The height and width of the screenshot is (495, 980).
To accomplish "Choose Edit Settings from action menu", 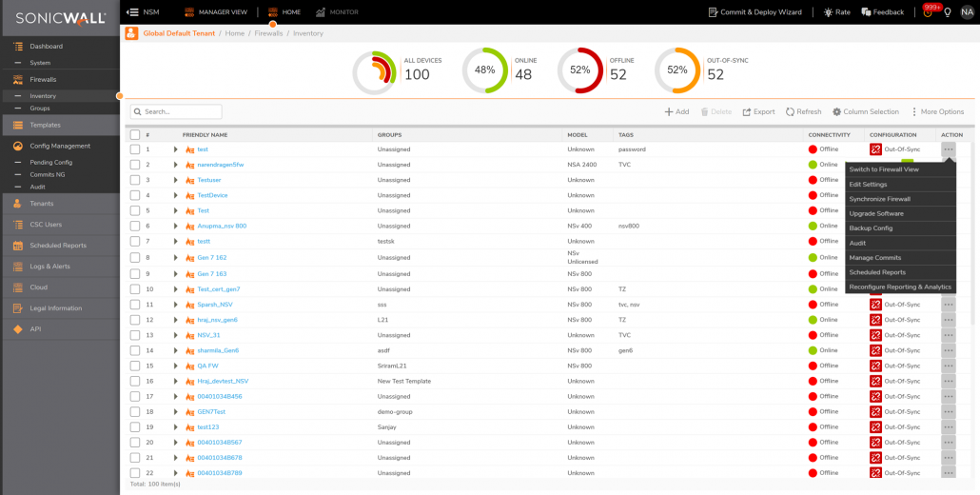I will (x=901, y=185).
